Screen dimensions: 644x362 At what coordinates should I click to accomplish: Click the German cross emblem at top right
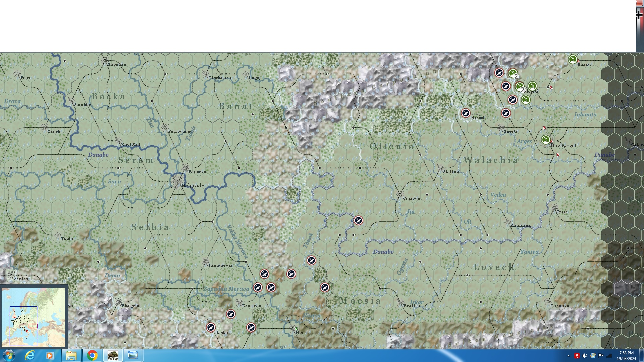tap(639, 14)
